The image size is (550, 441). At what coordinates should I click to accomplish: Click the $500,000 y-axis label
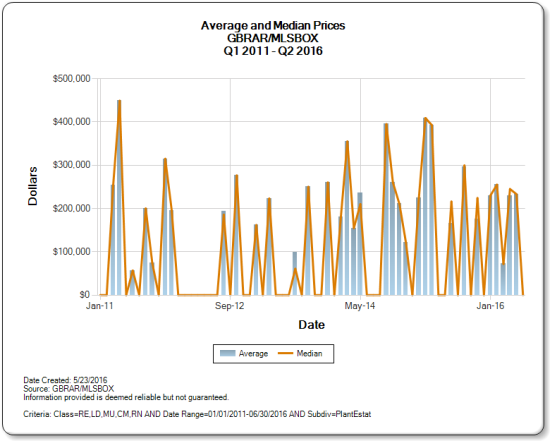[x=72, y=79]
